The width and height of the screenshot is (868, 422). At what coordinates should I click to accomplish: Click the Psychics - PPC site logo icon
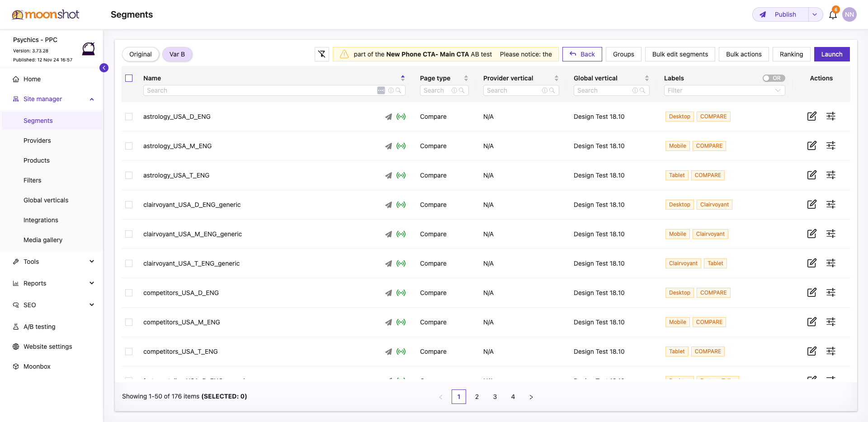pyautogui.click(x=89, y=49)
